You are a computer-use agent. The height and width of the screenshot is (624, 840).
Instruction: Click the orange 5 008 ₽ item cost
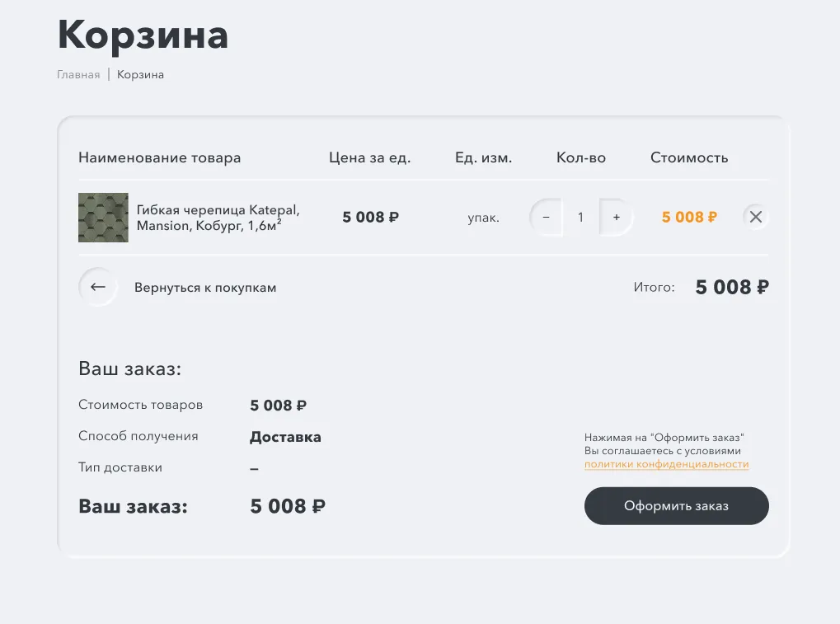pyautogui.click(x=689, y=217)
